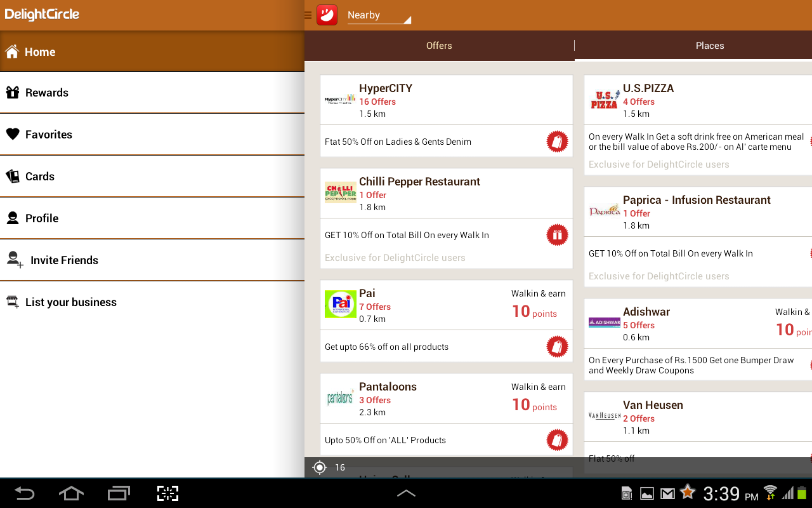Tap the 3:39 PM clock
This screenshot has width=812, height=508.
(730, 493)
